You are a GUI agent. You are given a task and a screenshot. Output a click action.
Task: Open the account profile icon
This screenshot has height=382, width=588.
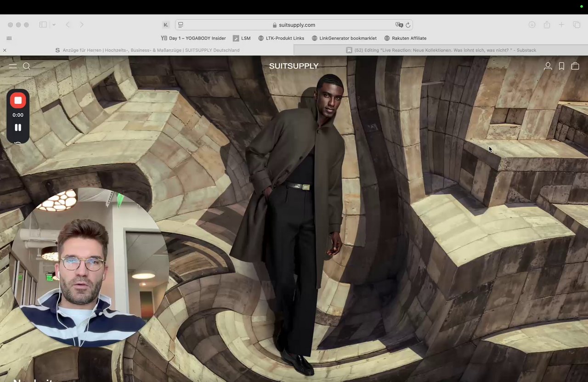click(x=548, y=66)
